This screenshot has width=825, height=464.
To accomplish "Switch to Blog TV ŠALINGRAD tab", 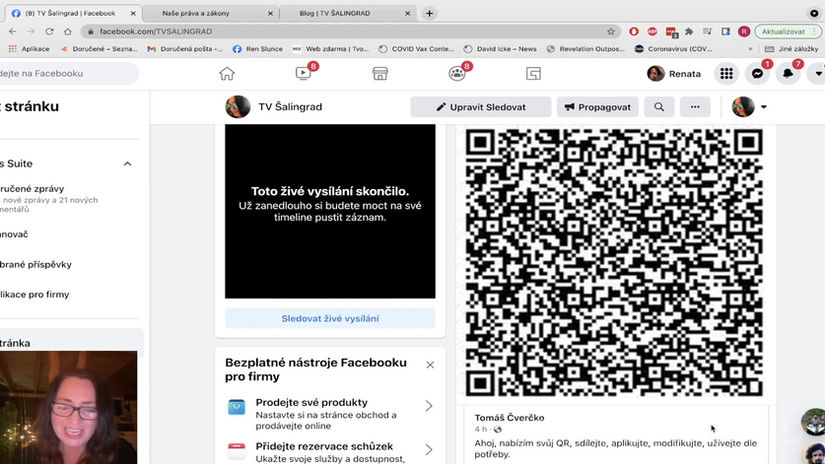I will click(346, 13).
